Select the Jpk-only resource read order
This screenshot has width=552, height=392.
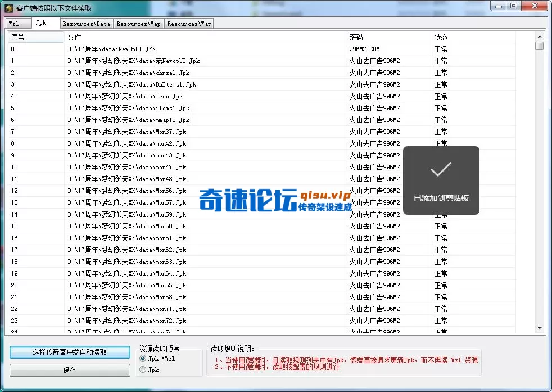[x=143, y=370]
